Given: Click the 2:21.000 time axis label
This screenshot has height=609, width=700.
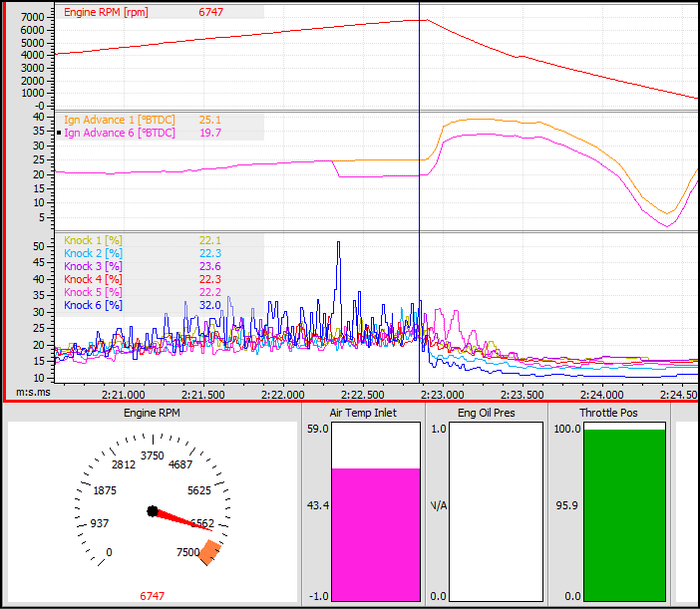Looking at the screenshot, I should click(124, 395).
